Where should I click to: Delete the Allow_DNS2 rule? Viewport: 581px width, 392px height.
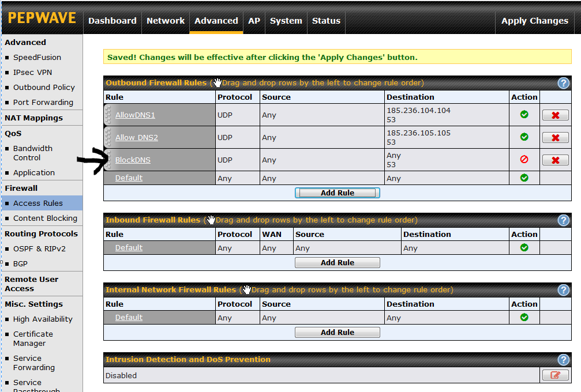[x=554, y=137]
